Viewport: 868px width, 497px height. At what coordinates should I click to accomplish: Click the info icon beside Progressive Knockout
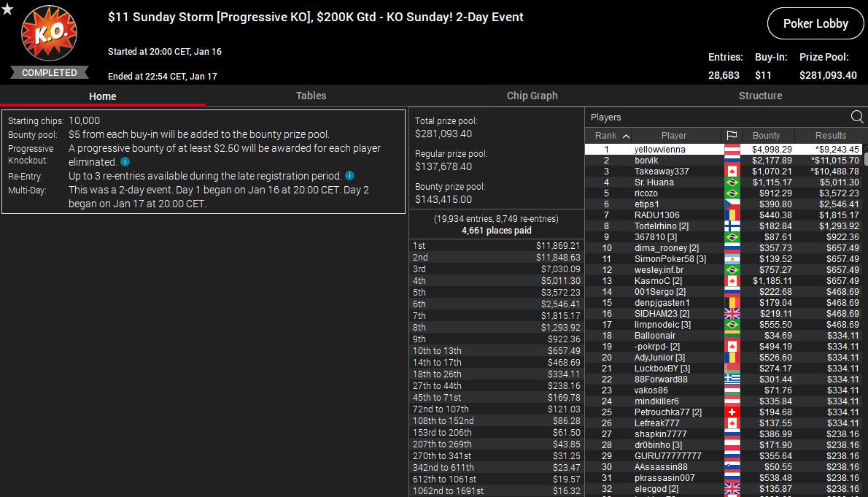[125, 162]
